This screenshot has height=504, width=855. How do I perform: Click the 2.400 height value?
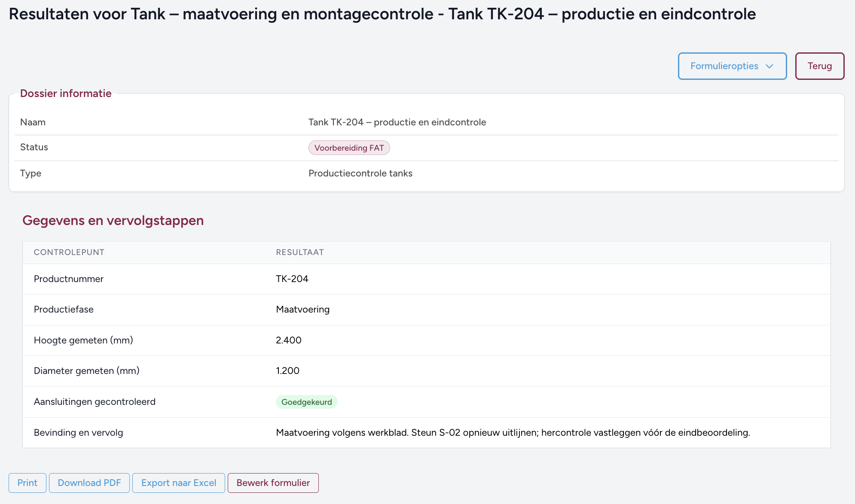(x=289, y=340)
